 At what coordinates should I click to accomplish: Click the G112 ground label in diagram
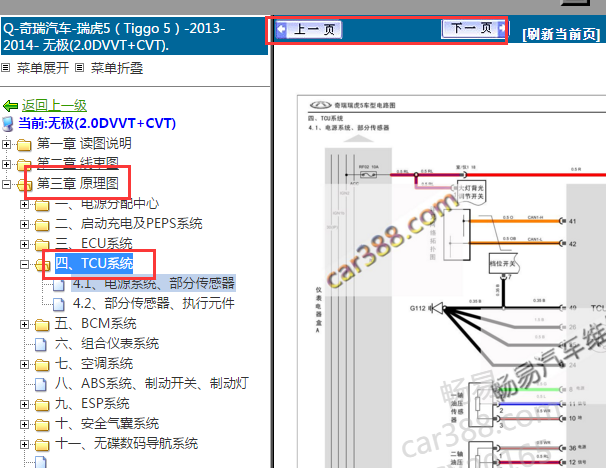tap(417, 308)
